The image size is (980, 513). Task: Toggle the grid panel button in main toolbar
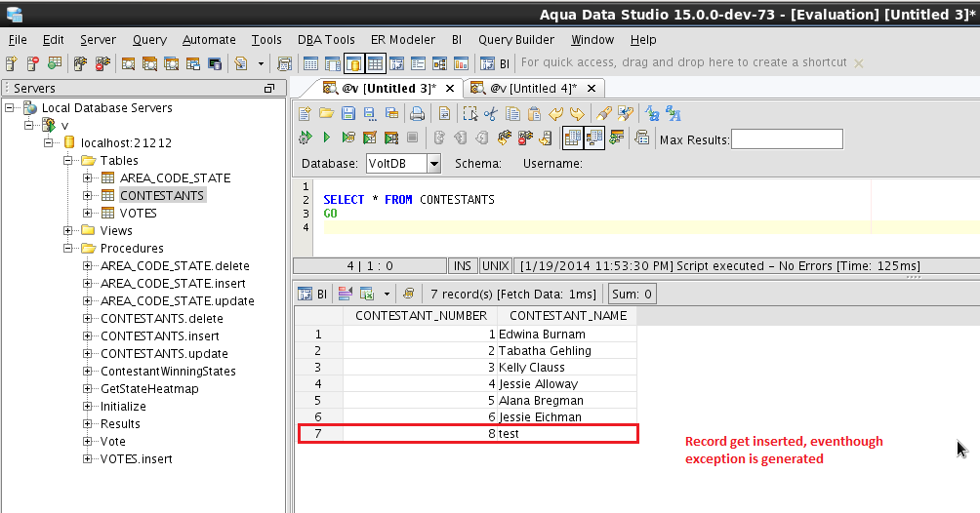[375, 63]
